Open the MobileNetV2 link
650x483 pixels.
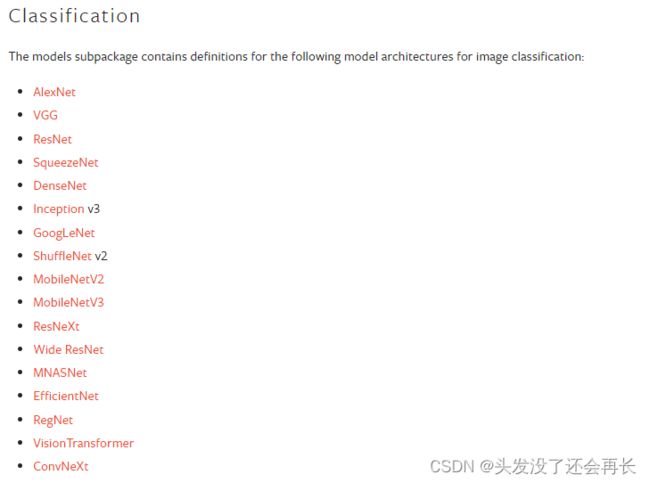[x=68, y=279]
